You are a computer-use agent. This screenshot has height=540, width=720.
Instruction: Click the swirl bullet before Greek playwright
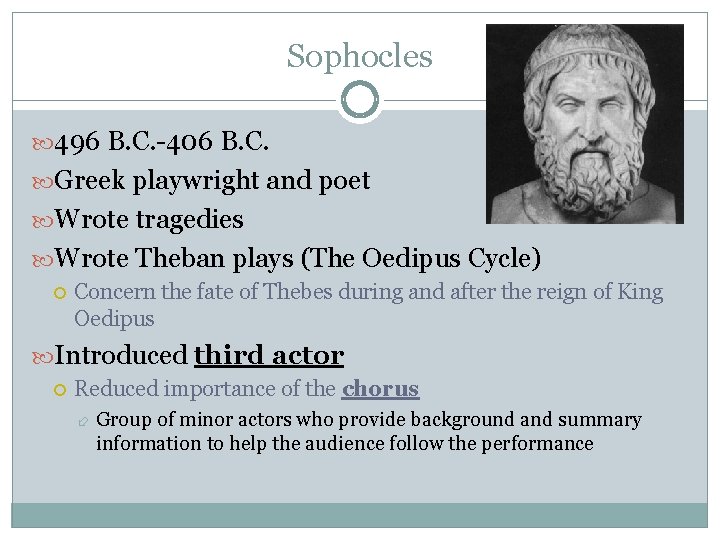pos(43,183)
